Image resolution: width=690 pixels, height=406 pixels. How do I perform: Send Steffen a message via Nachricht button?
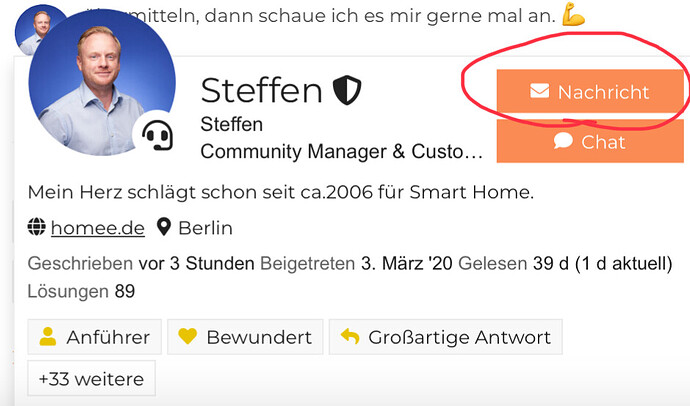click(x=589, y=92)
